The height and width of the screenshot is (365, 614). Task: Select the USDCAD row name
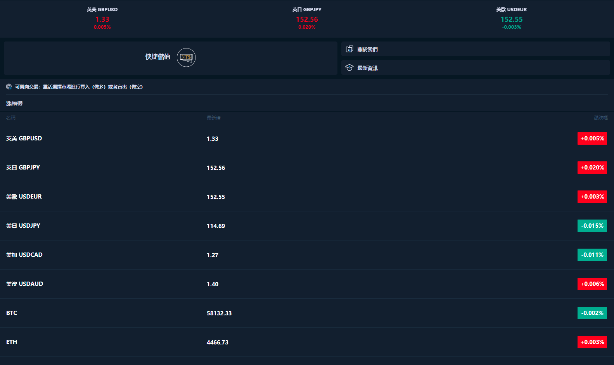[24, 255]
